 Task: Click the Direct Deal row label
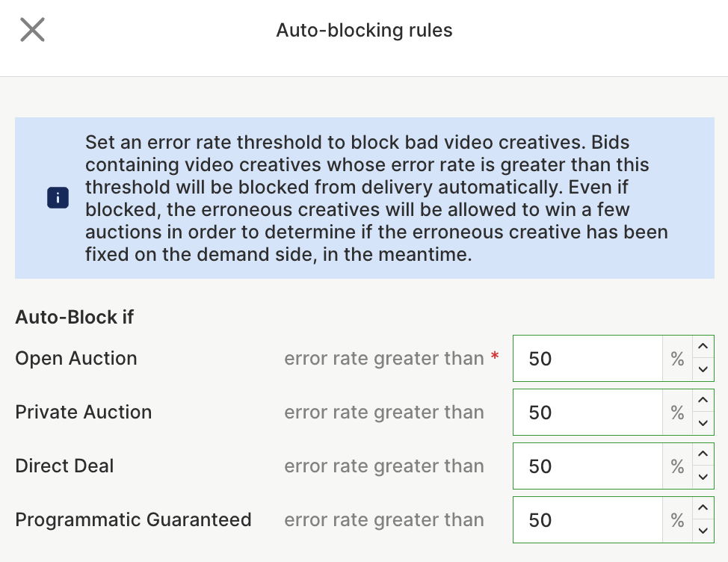(65, 466)
